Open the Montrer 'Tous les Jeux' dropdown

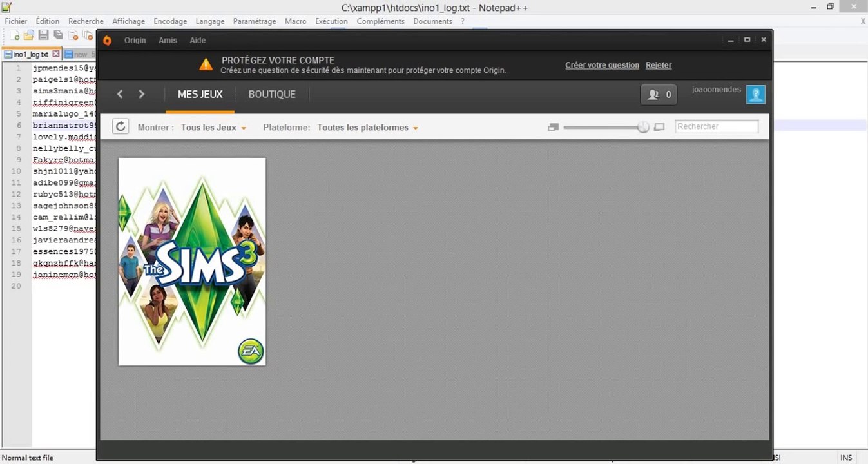tap(213, 128)
